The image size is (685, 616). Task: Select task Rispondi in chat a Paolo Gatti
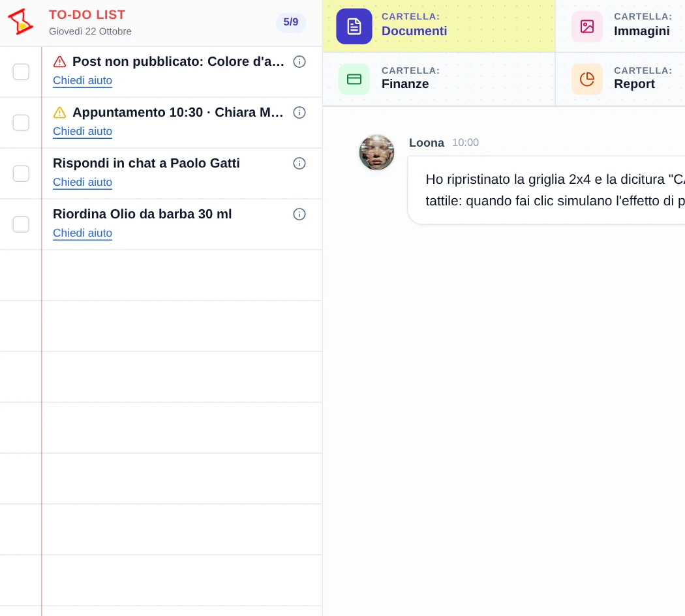pyautogui.click(x=146, y=163)
